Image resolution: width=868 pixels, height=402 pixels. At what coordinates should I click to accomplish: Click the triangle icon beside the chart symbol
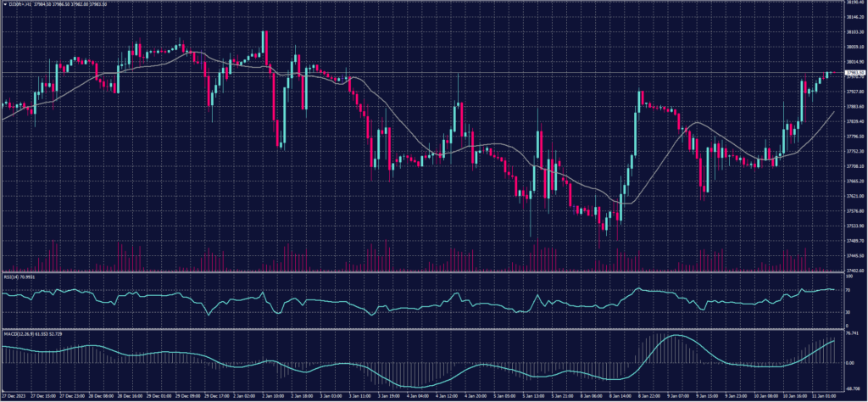point(3,4)
